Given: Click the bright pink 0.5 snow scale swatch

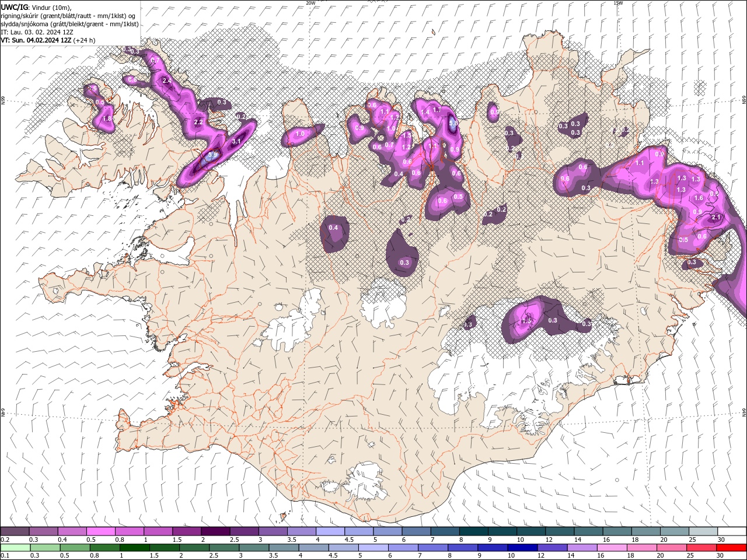Looking at the screenshot, I should [100, 531].
